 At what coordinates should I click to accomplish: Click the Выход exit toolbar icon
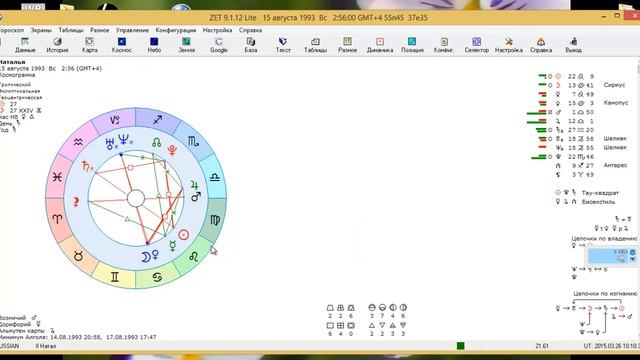pyautogui.click(x=573, y=45)
